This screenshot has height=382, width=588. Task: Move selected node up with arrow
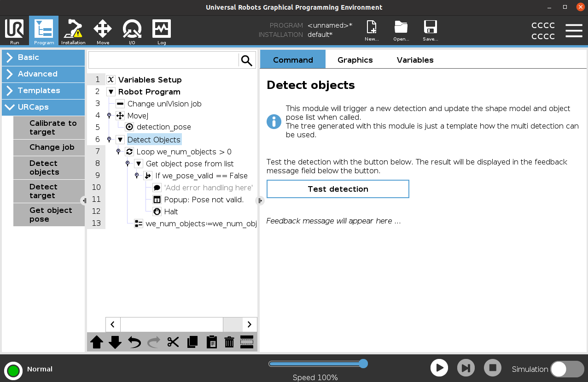coord(97,342)
